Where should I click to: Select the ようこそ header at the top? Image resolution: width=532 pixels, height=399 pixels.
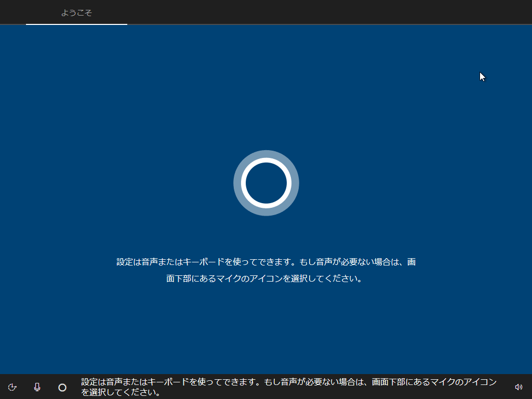(x=76, y=12)
